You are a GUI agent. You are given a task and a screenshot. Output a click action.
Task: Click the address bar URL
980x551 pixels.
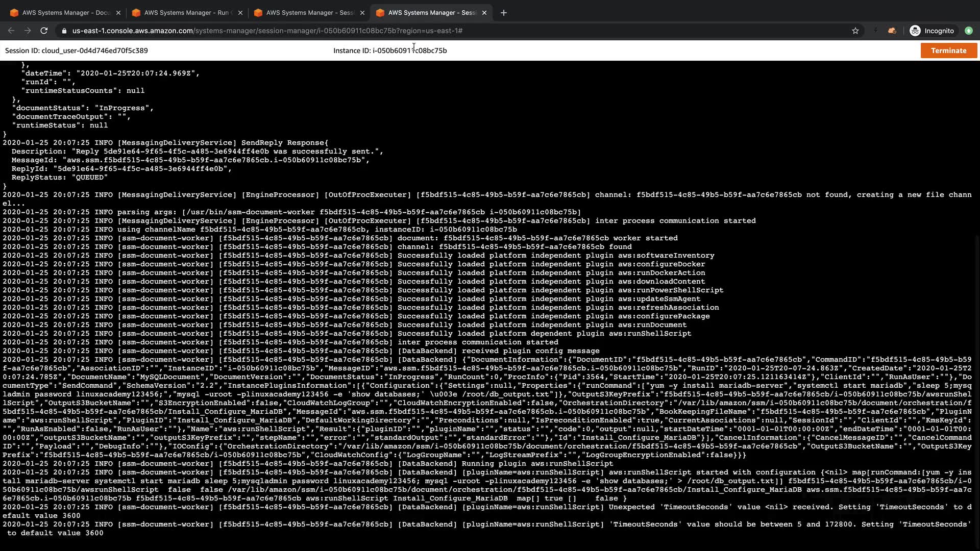267,31
